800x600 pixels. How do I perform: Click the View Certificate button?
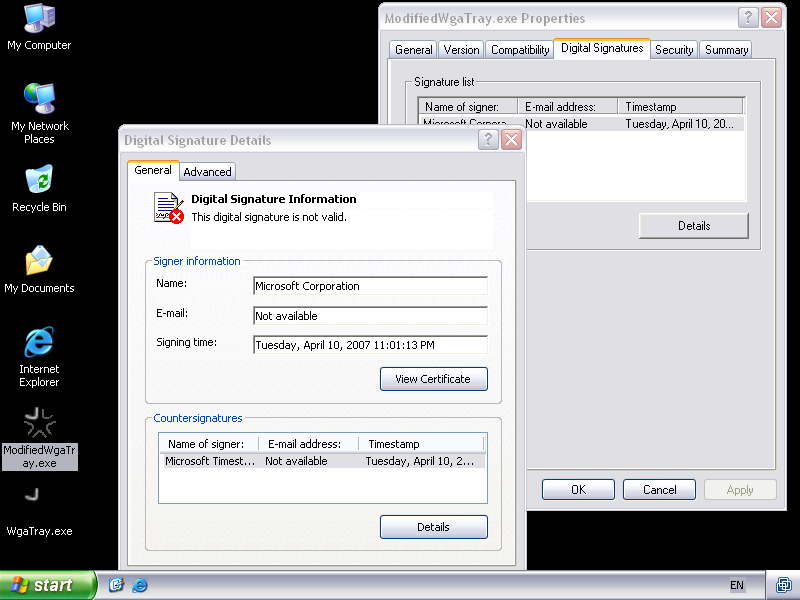(x=433, y=379)
